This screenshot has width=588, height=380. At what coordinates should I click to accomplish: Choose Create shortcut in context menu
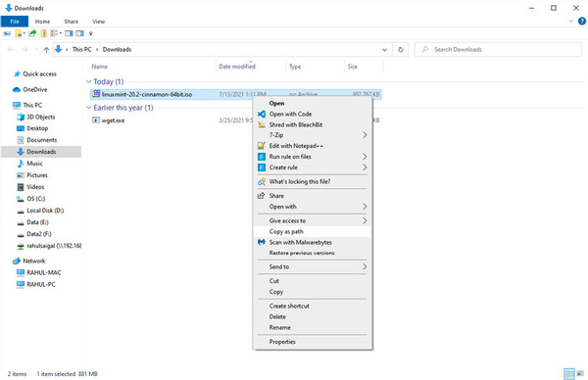pyautogui.click(x=313, y=307)
